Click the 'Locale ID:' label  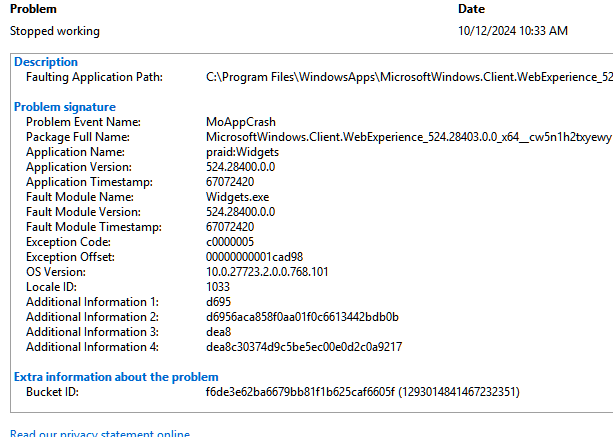[51, 287]
